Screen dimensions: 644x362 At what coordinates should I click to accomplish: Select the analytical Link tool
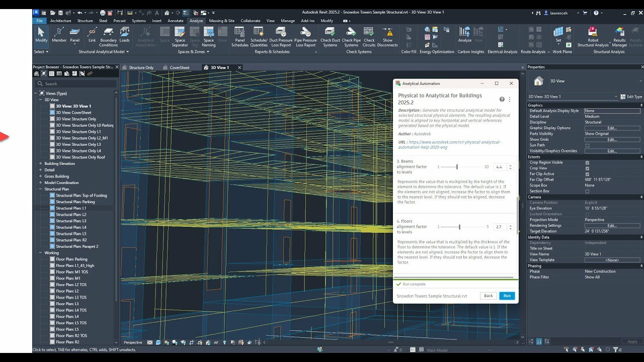pyautogui.click(x=92, y=35)
